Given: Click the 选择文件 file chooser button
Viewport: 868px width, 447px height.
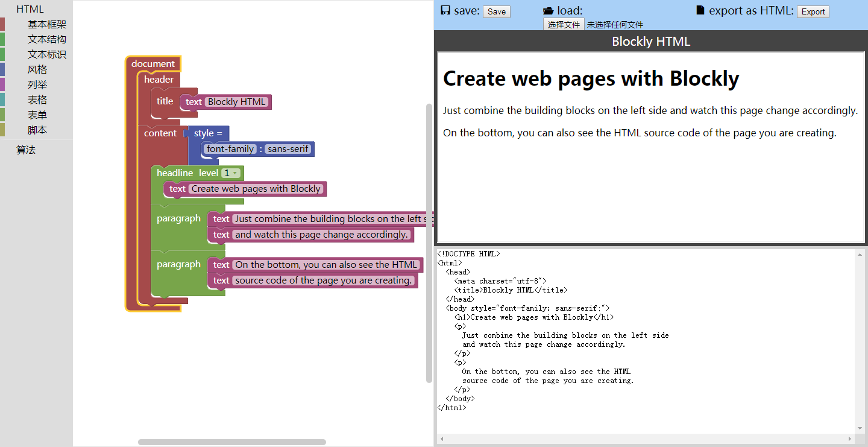Looking at the screenshot, I should (x=564, y=25).
